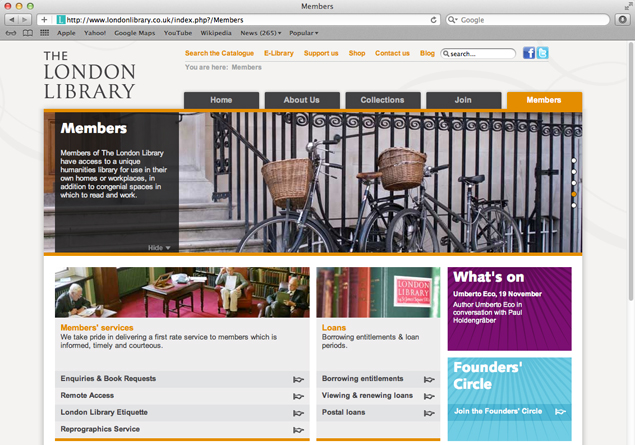Expand the News (265) bookmarks dropdown

click(260, 33)
